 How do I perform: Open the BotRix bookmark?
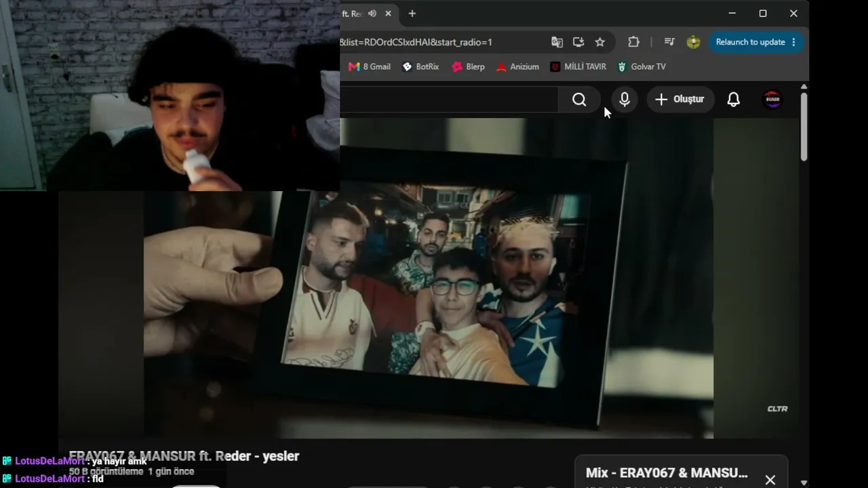pos(420,66)
